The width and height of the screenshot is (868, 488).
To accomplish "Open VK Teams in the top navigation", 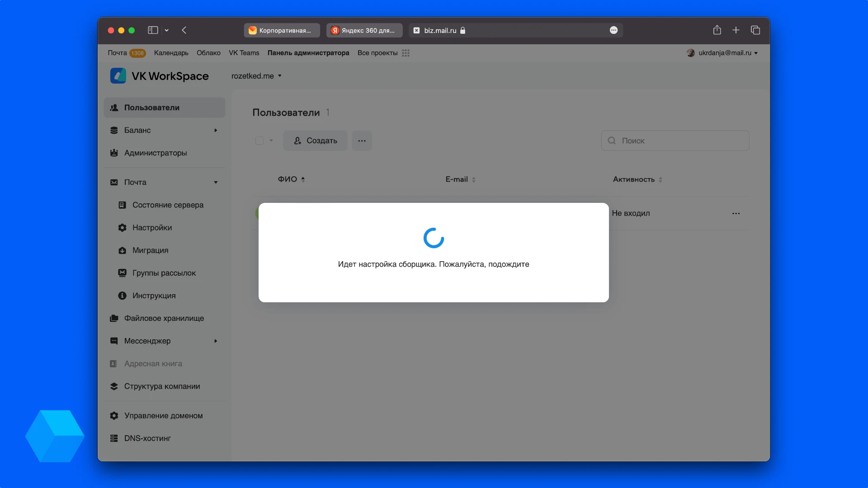I will [x=244, y=53].
